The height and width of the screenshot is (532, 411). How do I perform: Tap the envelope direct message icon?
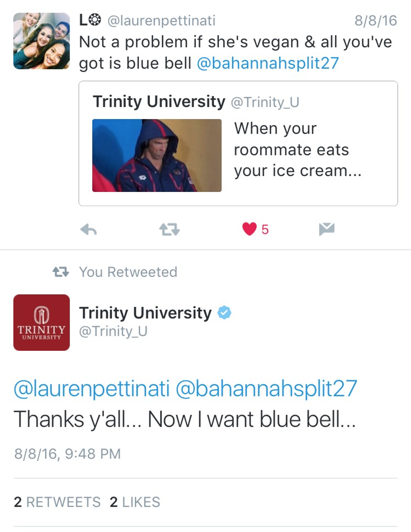coord(327,229)
